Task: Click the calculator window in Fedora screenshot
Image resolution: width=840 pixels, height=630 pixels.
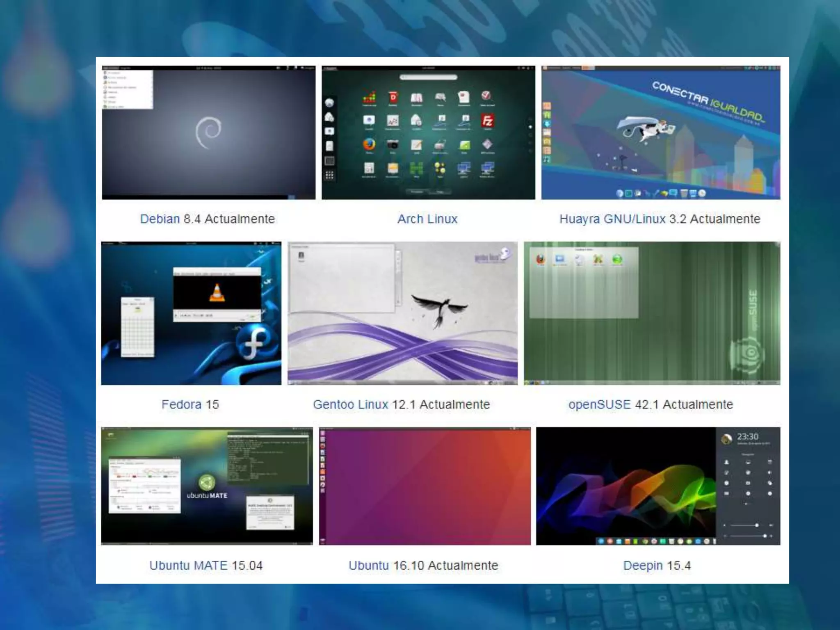Action: coord(138,327)
